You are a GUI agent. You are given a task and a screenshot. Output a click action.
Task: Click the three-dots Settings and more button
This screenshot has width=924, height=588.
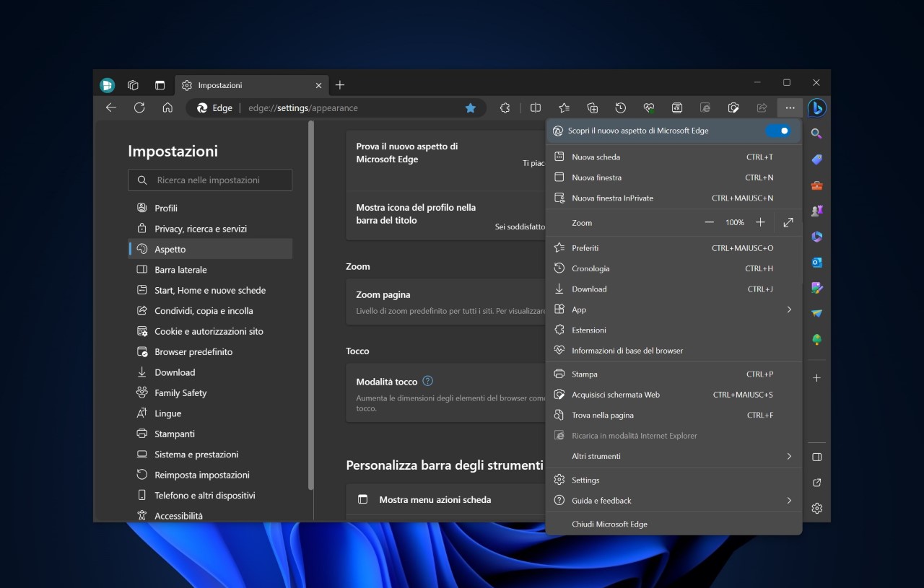(x=790, y=107)
